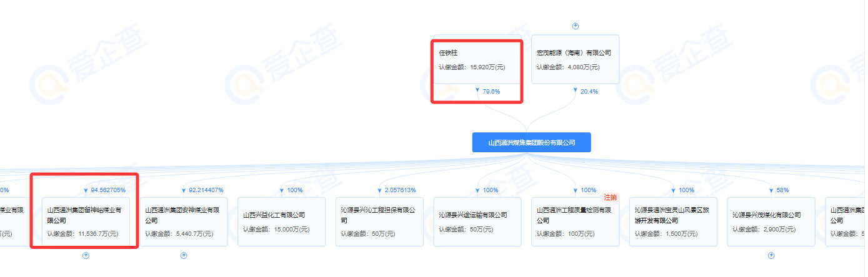This screenshot has width=868, height=277.
Task: Click the 2.057613% ownership percentage
Action: point(401,190)
